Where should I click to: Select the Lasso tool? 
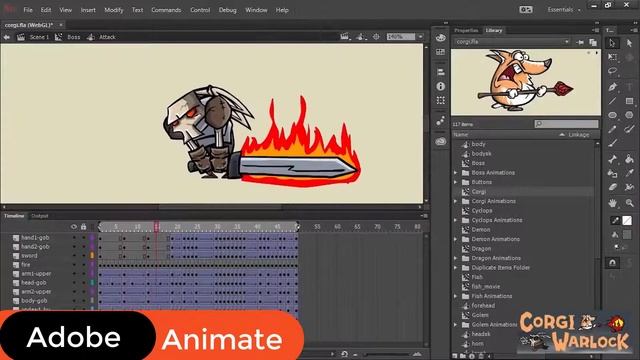coord(612,71)
